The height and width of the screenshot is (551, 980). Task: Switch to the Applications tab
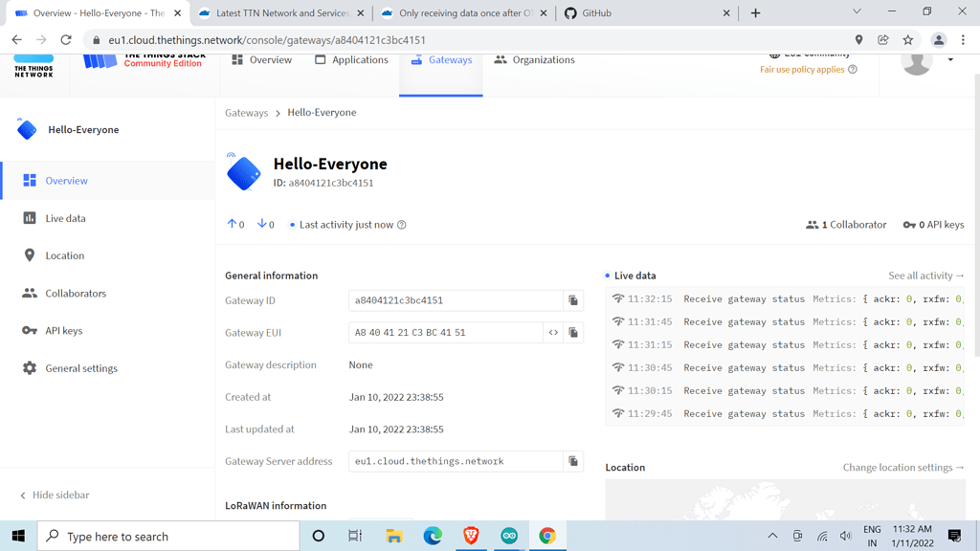pos(351,60)
